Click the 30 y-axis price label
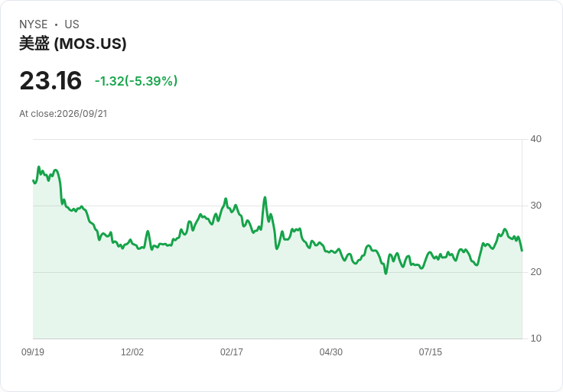This screenshot has width=563, height=392. tap(535, 206)
